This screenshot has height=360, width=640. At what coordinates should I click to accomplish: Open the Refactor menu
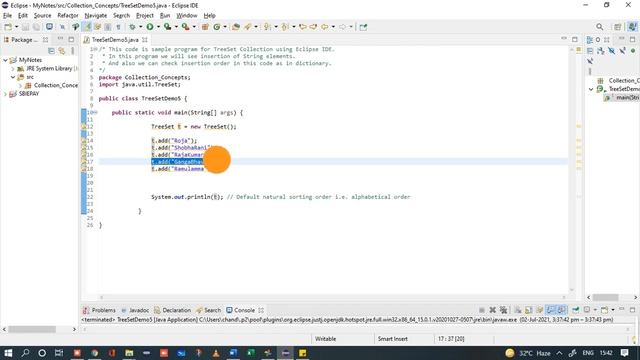(x=68, y=16)
